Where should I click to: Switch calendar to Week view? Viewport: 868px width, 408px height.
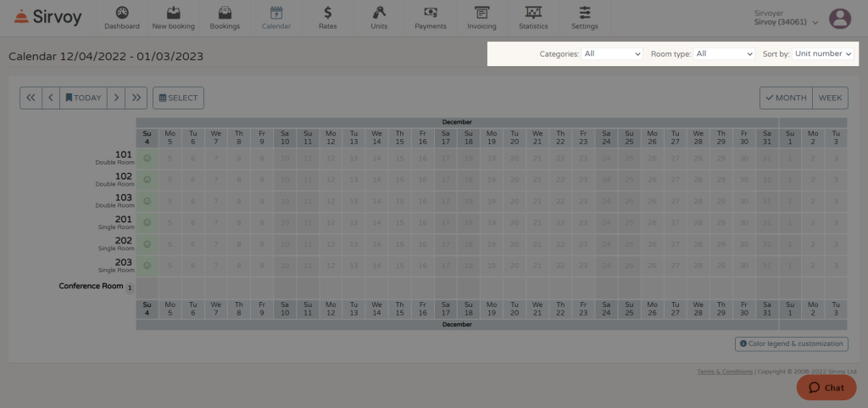click(830, 98)
